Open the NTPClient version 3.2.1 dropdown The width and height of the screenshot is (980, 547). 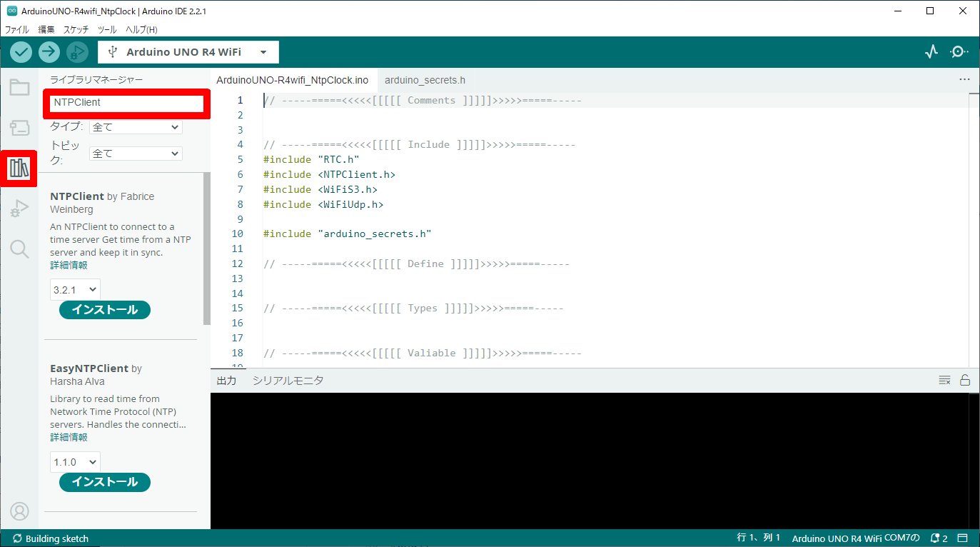[75, 290]
